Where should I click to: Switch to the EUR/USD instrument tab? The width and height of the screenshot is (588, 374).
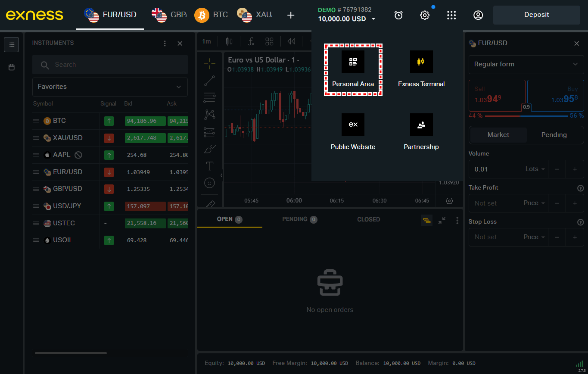pos(110,15)
